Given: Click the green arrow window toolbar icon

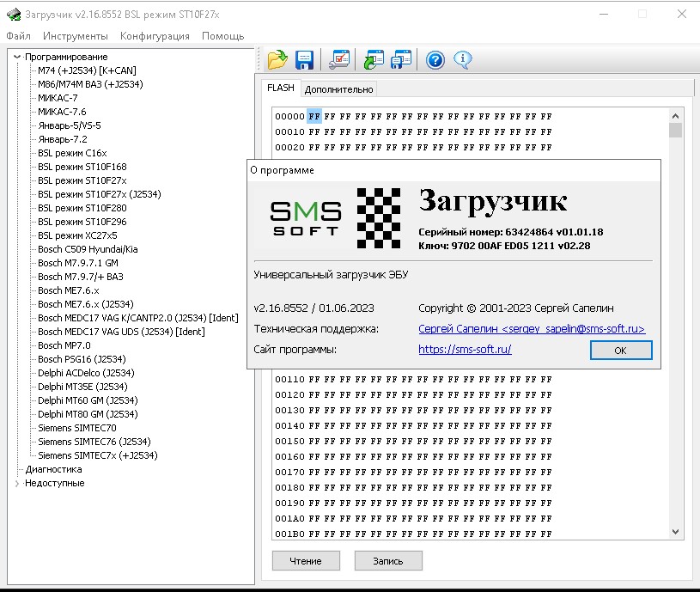Looking at the screenshot, I should [374, 59].
